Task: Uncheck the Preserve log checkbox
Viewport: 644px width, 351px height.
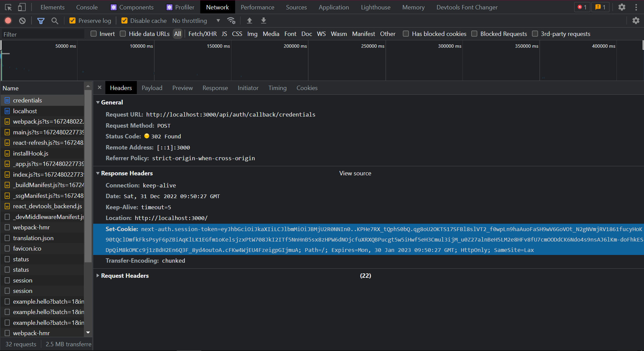Action: coord(72,21)
